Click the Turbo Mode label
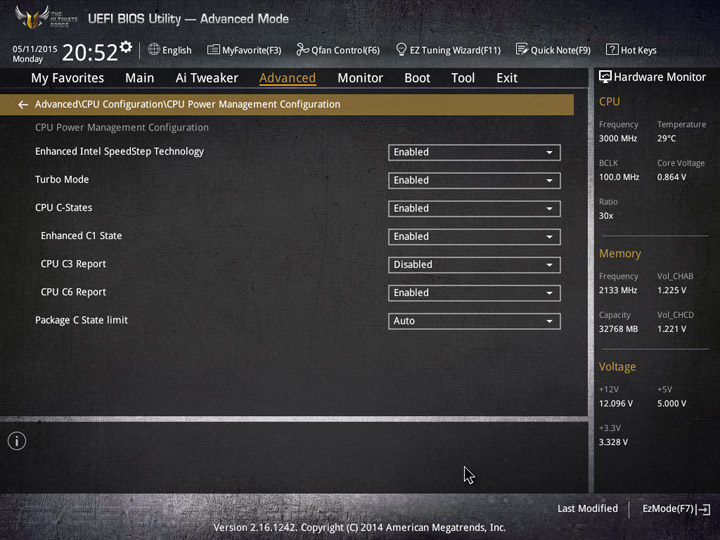Screen dimensions: 720x540 62,180
